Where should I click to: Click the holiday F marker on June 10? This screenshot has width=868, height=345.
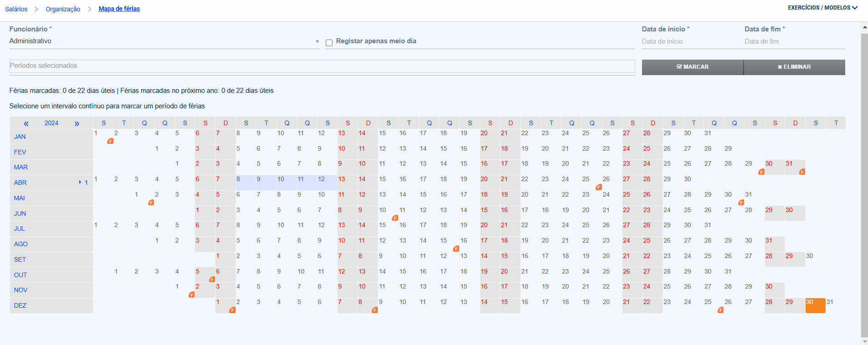click(395, 218)
